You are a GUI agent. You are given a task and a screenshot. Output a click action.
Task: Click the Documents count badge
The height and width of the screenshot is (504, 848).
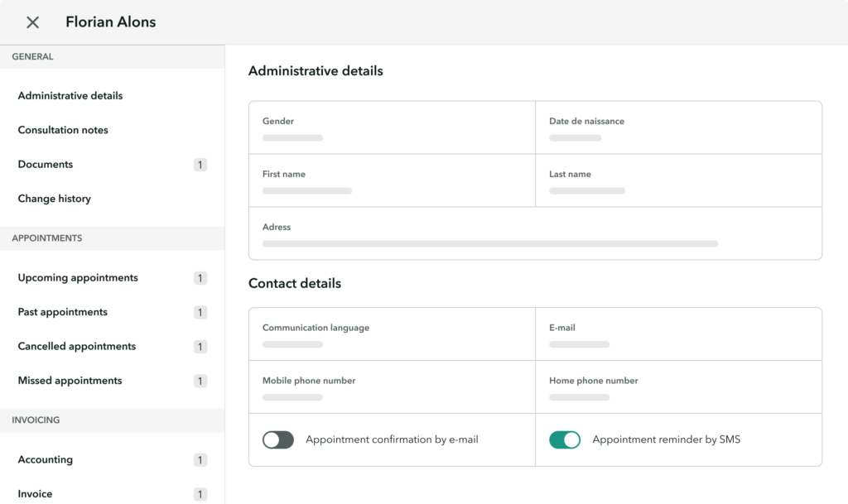click(200, 165)
